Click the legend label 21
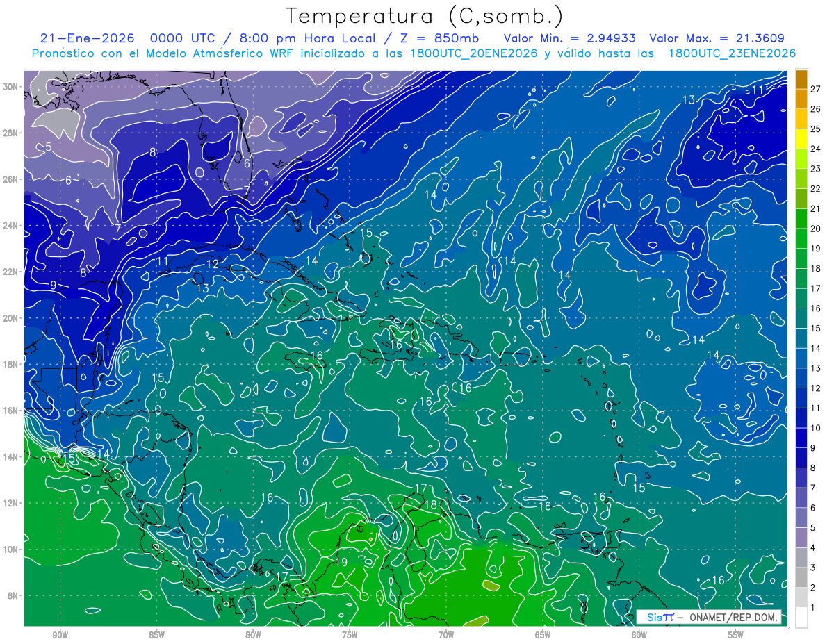The width and height of the screenshot is (834, 644). [x=816, y=208]
